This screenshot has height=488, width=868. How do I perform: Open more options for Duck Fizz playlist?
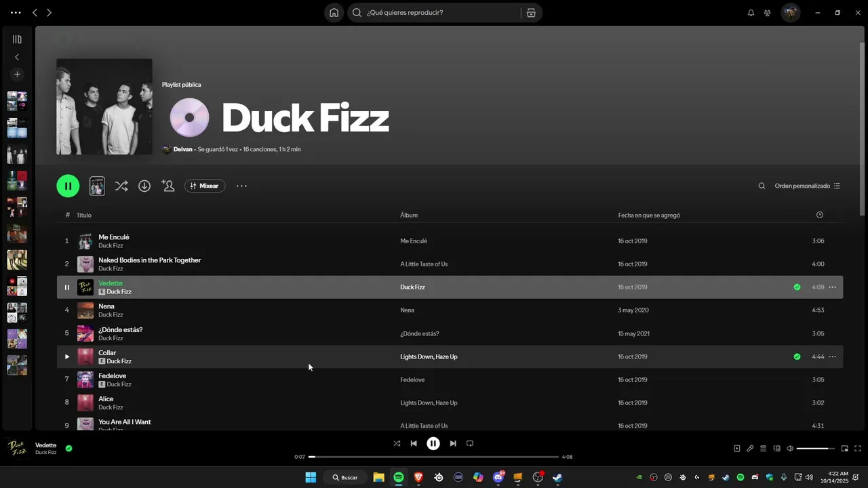point(241,186)
